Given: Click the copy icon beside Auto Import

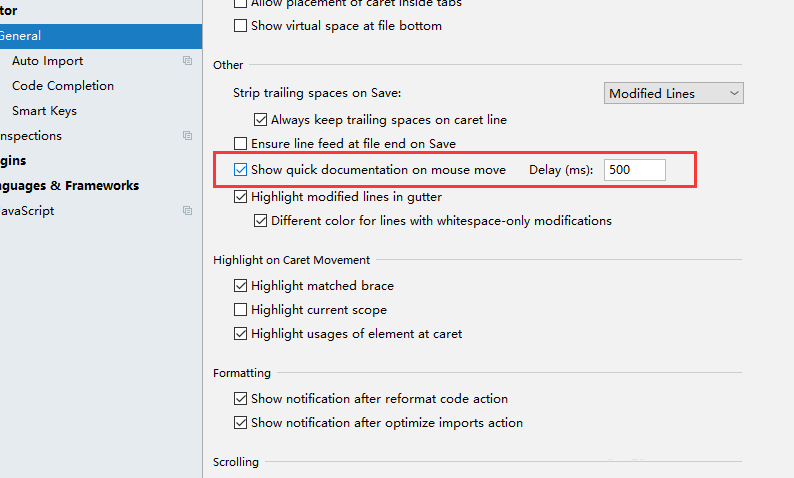Looking at the screenshot, I should pyautogui.click(x=187, y=61).
